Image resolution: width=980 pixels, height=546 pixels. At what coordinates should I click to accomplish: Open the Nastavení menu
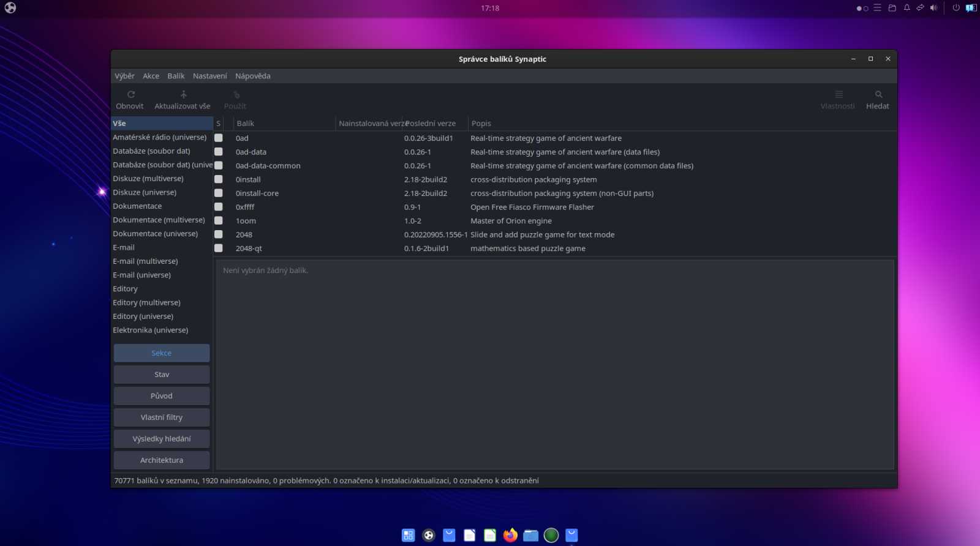(x=209, y=76)
